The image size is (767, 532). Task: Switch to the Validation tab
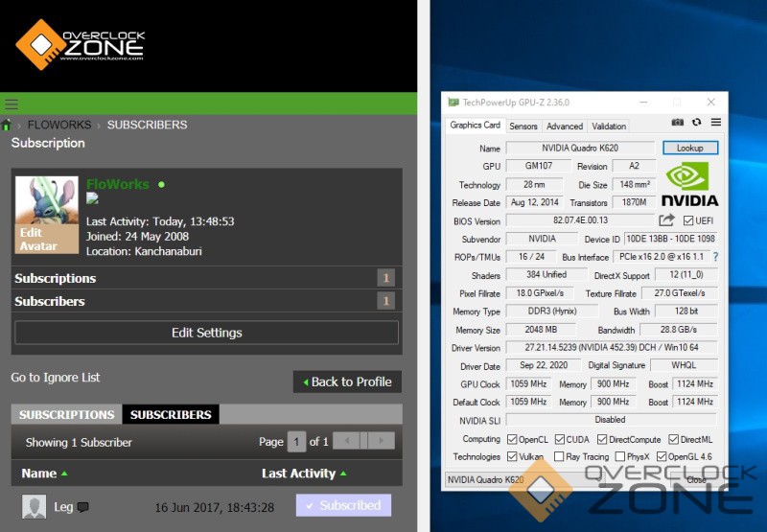609,127
